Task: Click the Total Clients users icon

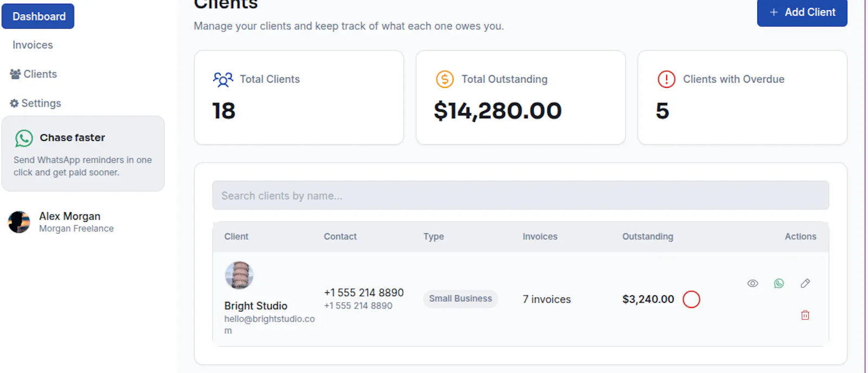Action: [223, 79]
